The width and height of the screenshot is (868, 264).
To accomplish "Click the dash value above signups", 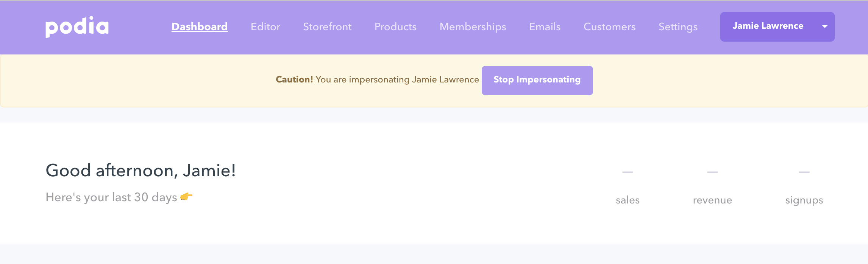I will pos(804,172).
